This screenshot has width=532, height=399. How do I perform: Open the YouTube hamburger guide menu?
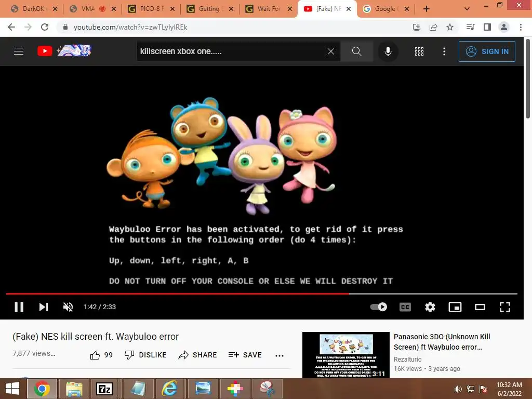point(19,51)
